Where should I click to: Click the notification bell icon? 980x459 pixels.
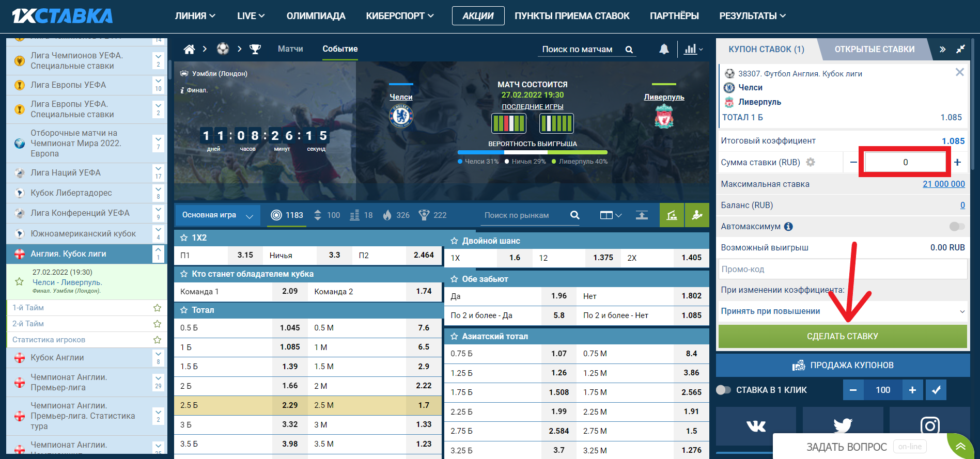664,49
